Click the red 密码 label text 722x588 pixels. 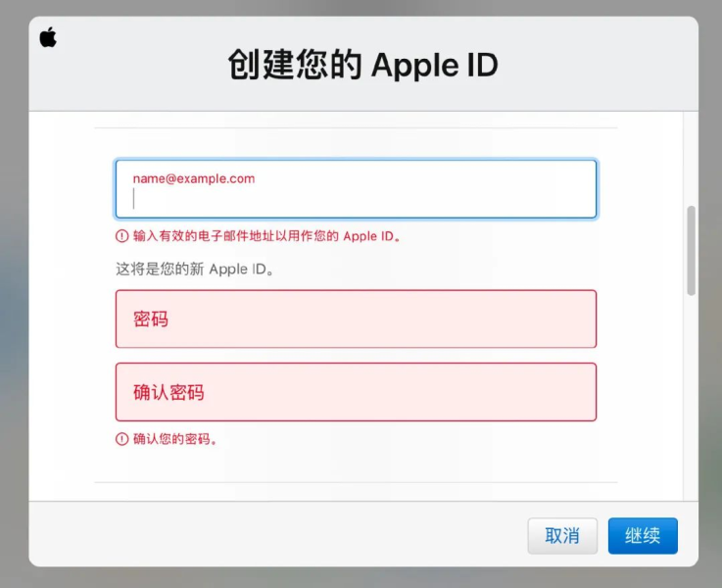point(151,319)
